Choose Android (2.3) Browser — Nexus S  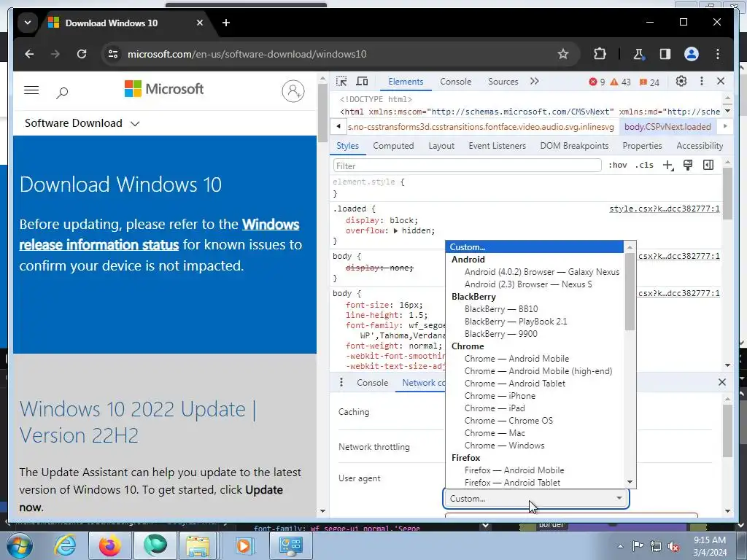click(x=535, y=284)
